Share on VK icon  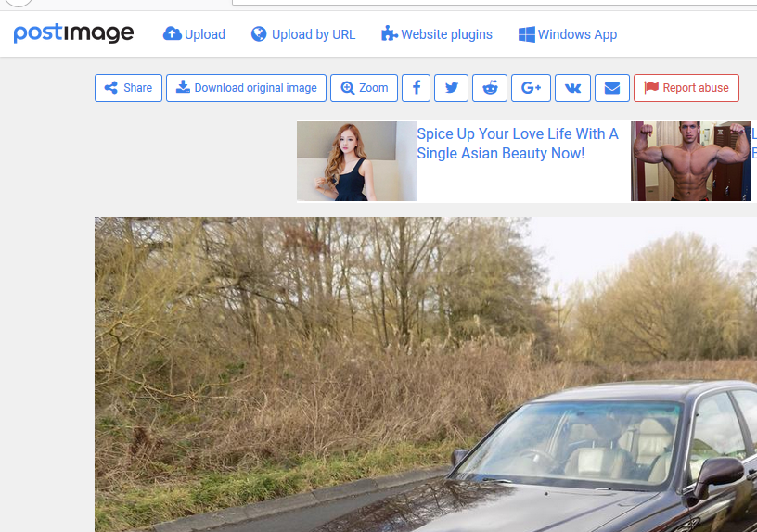tap(572, 88)
